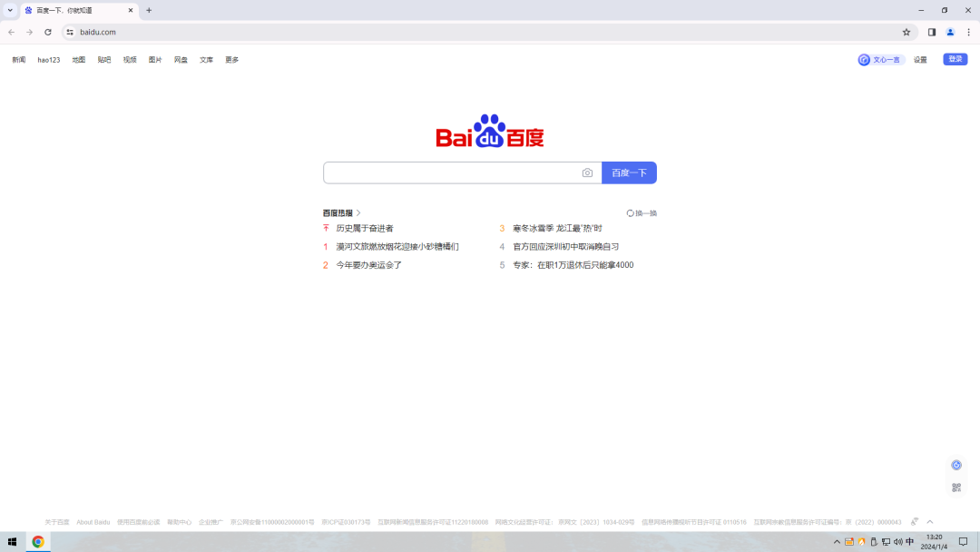Open hot topic 寒冬冰雪季 龙江最"热"时

coord(557,229)
